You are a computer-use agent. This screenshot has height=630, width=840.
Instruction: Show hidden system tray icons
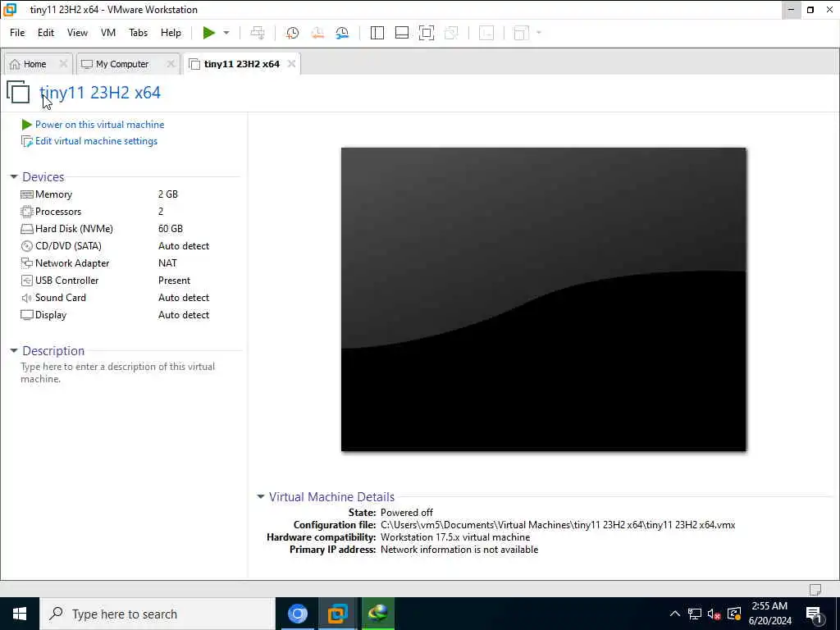coord(675,614)
